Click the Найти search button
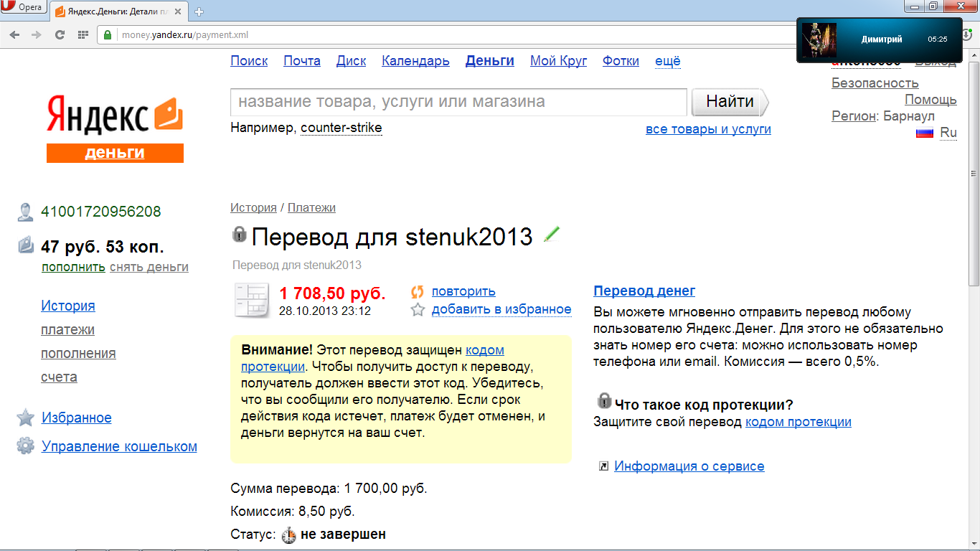 point(730,102)
